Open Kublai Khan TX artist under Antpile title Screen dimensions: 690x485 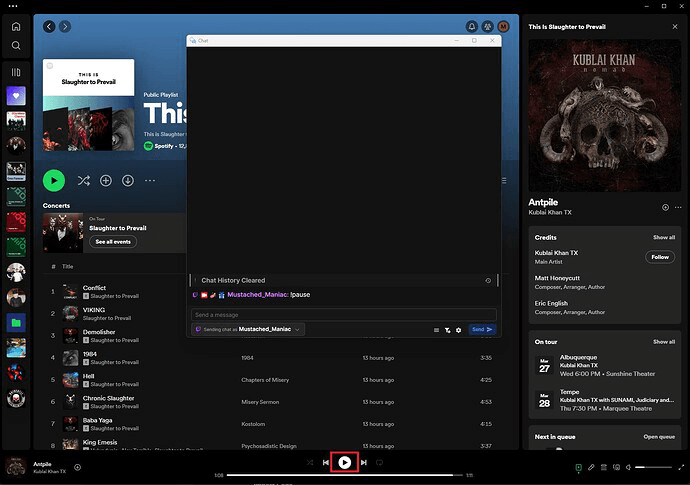click(x=550, y=212)
